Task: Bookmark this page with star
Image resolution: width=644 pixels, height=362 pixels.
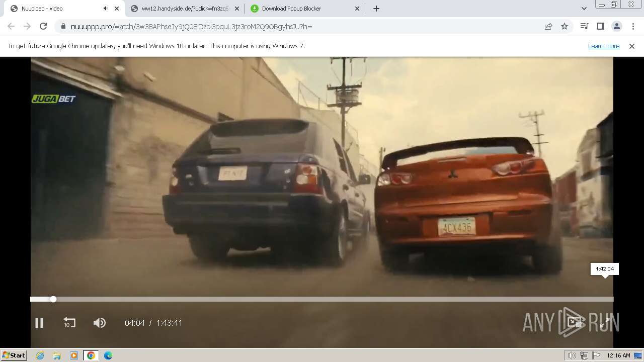Action: click(565, 26)
